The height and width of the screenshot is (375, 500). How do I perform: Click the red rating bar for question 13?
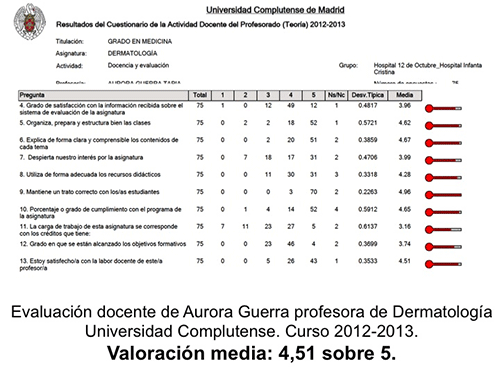443,264
